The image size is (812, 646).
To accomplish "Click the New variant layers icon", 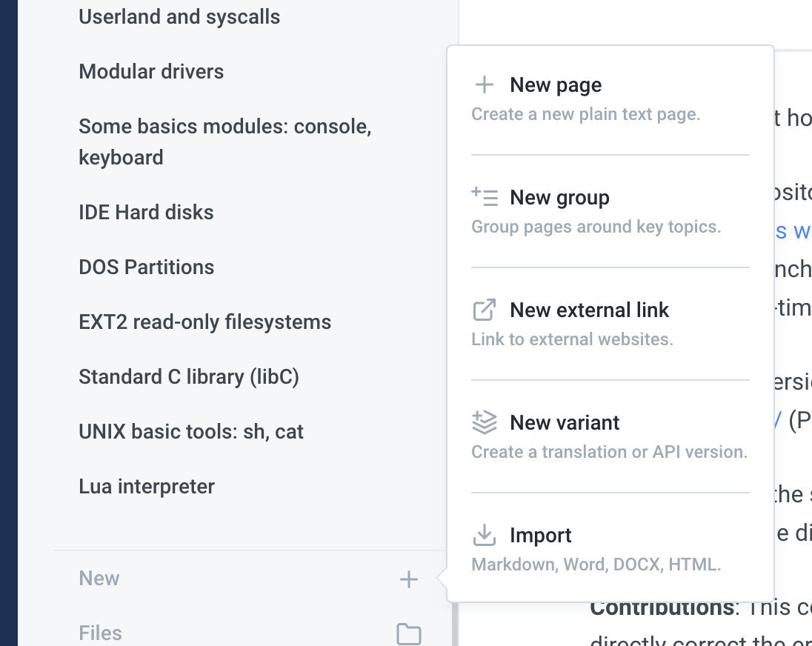I will (485, 422).
